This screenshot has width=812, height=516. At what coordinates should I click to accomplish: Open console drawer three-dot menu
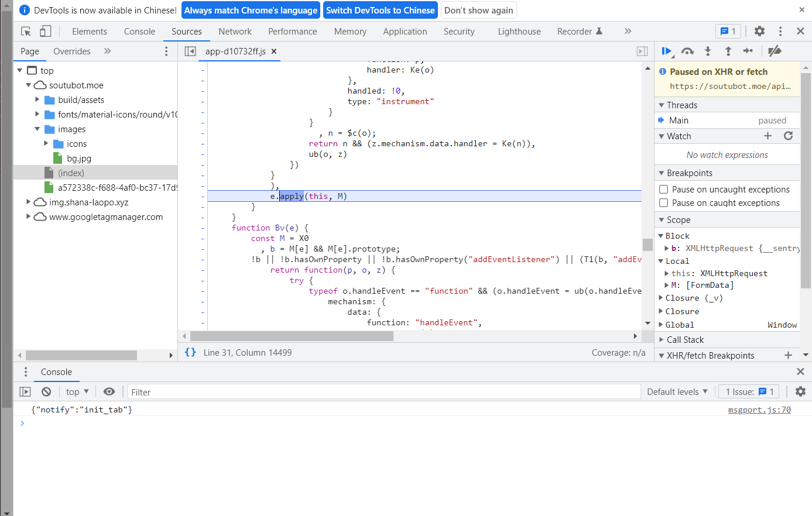tap(26, 372)
